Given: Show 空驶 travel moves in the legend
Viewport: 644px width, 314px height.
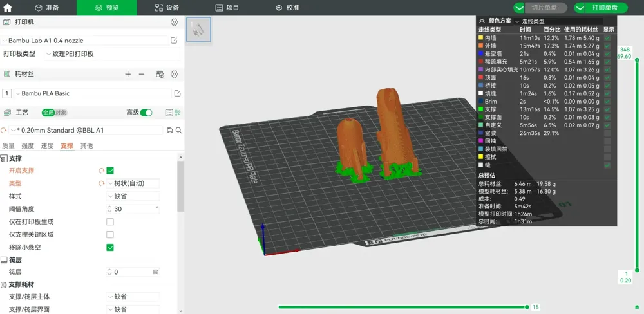Looking at the screenshot, I should (x=607, y=133).
